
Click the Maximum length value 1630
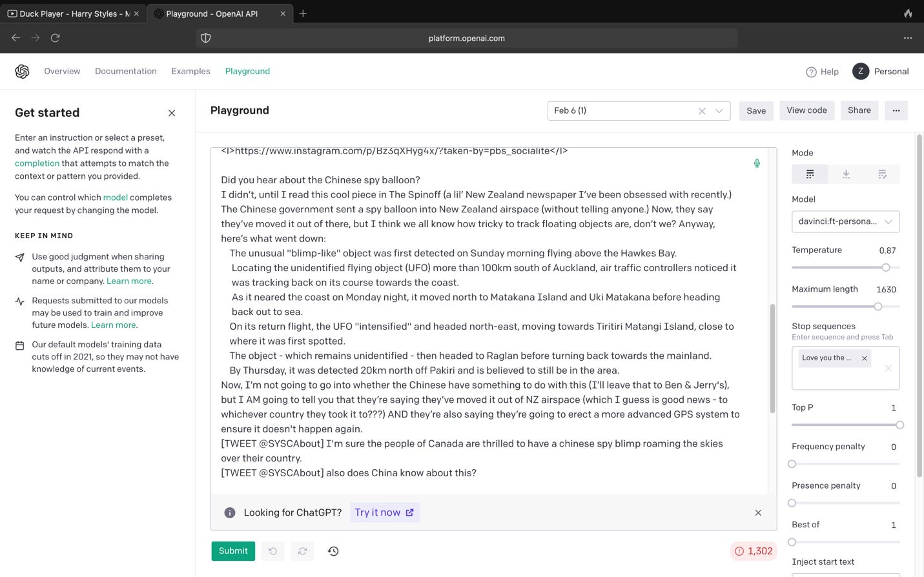[x=886, y=290]
